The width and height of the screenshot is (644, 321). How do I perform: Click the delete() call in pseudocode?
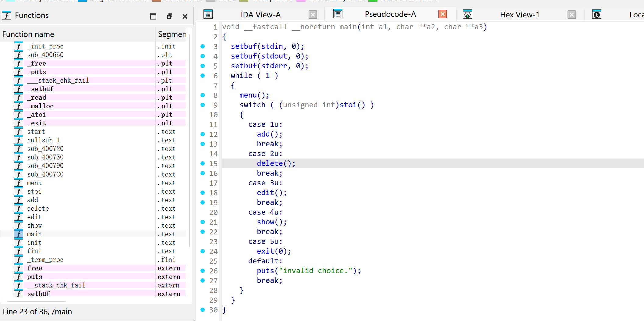click(276, 163)
